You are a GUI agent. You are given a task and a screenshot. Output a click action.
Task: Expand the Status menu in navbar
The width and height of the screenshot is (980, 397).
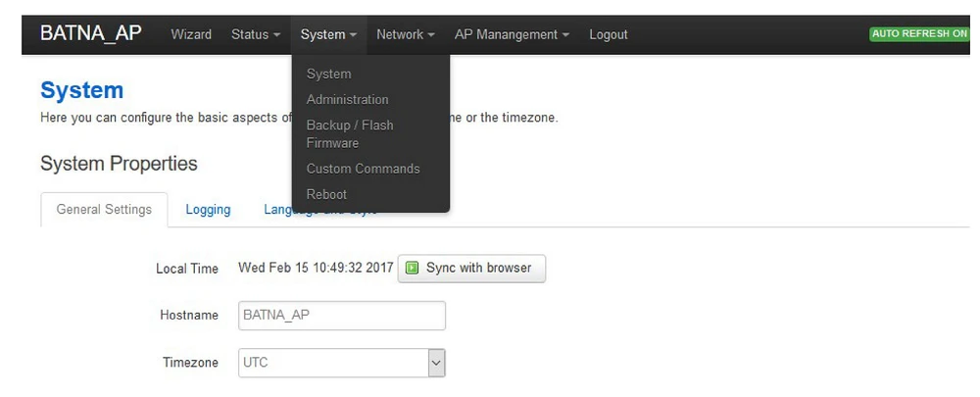[256, 34]
